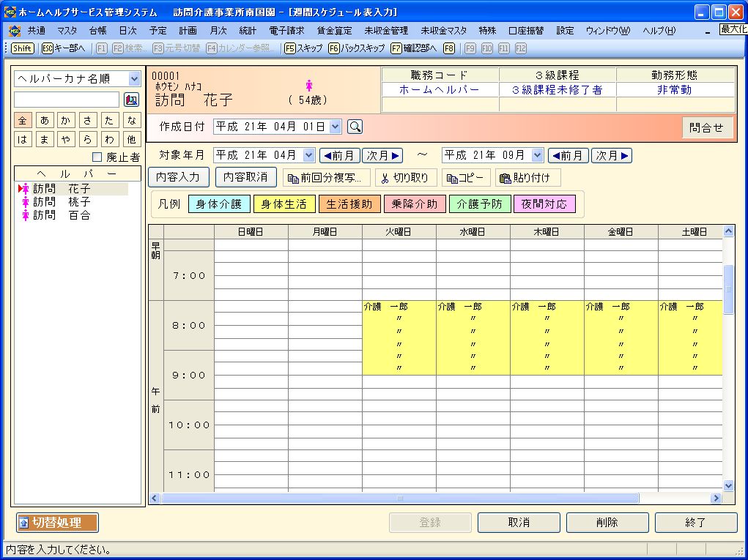Select the 全 filter button

point(23,121)
